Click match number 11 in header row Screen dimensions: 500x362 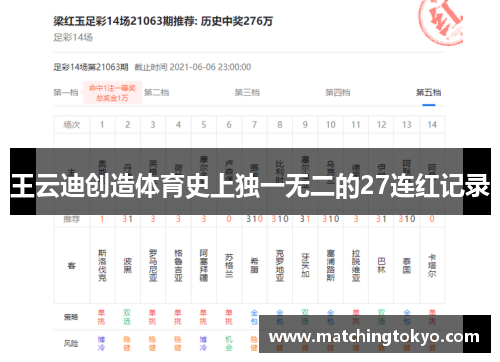coord(356,125)
